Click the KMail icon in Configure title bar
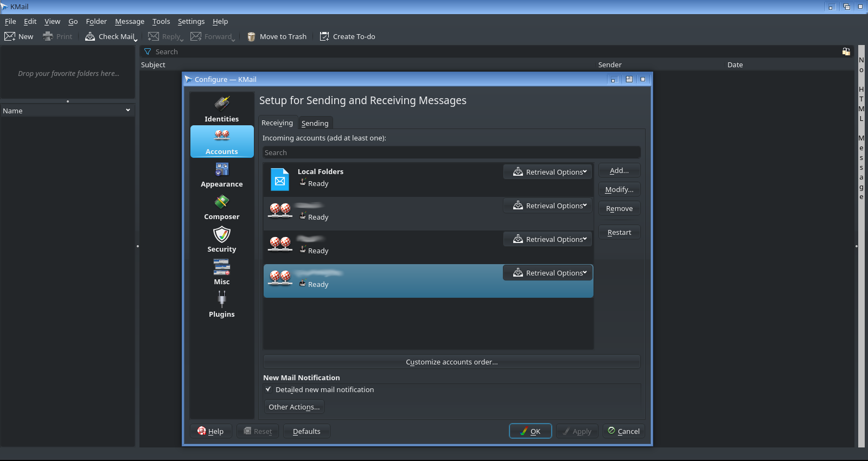The image size is (868, 461). 188,79
